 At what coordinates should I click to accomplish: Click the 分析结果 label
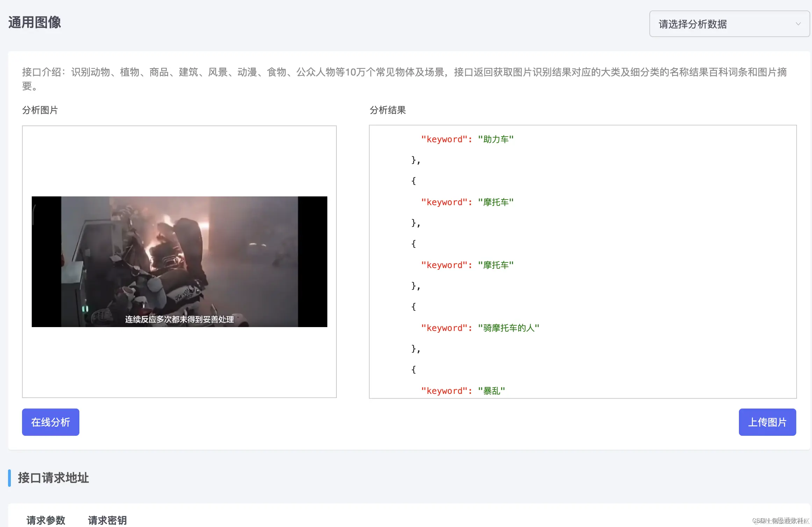pos(387,110)
